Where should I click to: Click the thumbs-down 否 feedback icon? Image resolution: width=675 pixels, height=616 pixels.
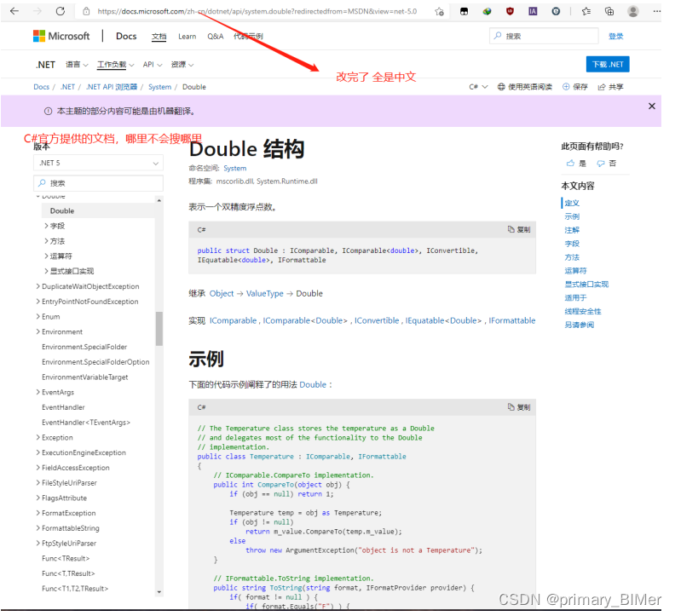point(601,163)
